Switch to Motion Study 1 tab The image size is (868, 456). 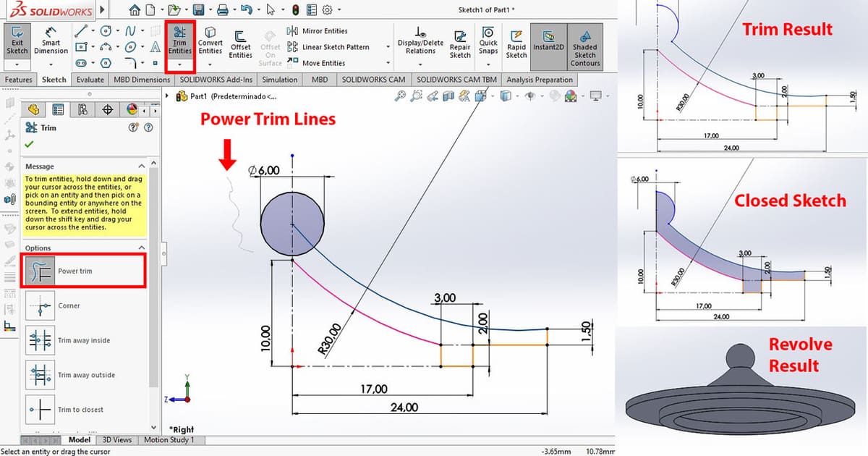(x=169, y=439)
